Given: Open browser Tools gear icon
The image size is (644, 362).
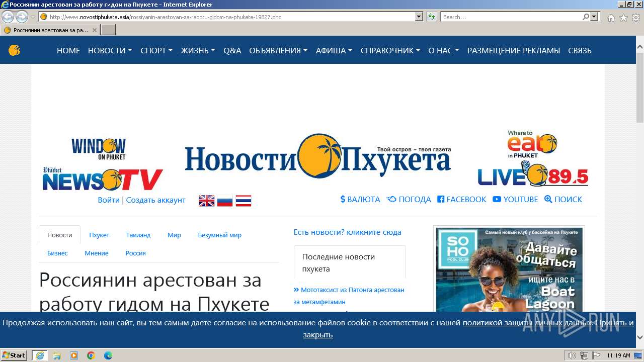Looking at the screenshot, I should 636,18.
